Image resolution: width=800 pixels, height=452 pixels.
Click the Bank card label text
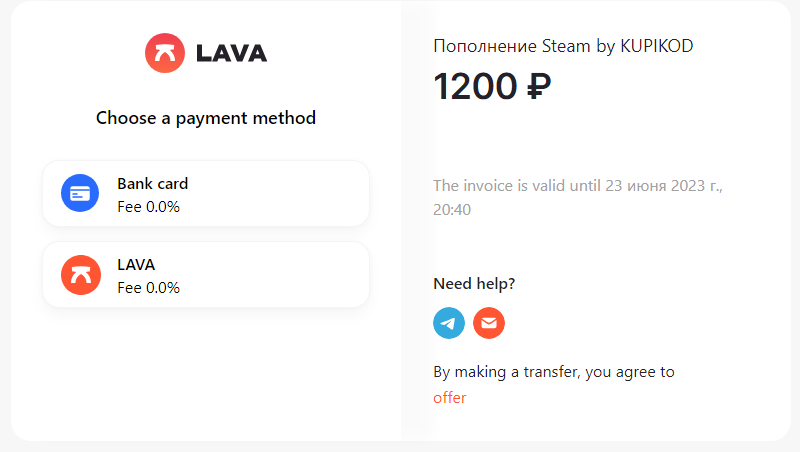pos(153,184)
